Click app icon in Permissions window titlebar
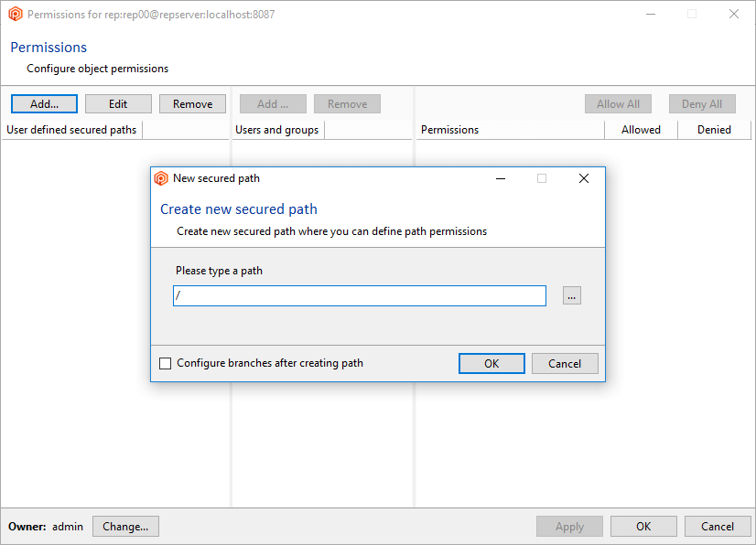The height and width of the screenshot is (545, 756). [x=16, y=14]
